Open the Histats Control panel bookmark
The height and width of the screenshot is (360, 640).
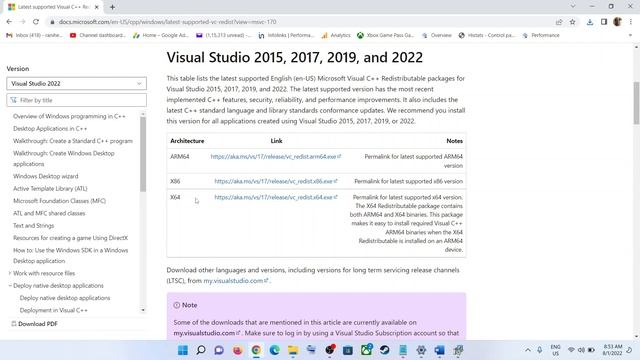[487, 36]
